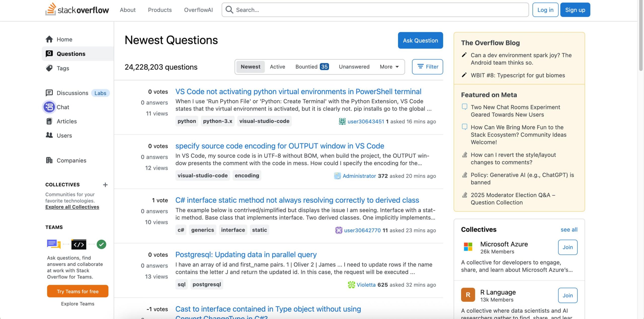Open the Explore Teams link
This screenshot has width=644, height=319.
[x=77, y=304]
